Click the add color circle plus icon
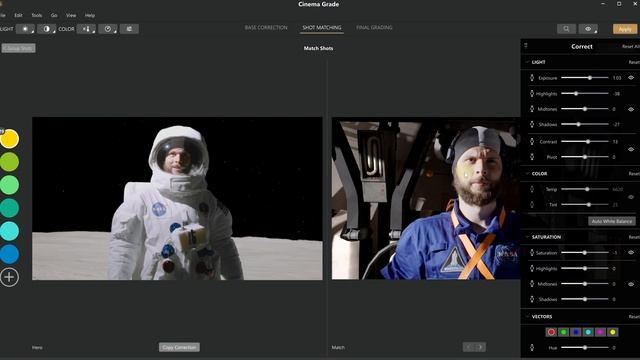Image resolution: width=640 pixels, height=360 pixels. tap(9, 277)
